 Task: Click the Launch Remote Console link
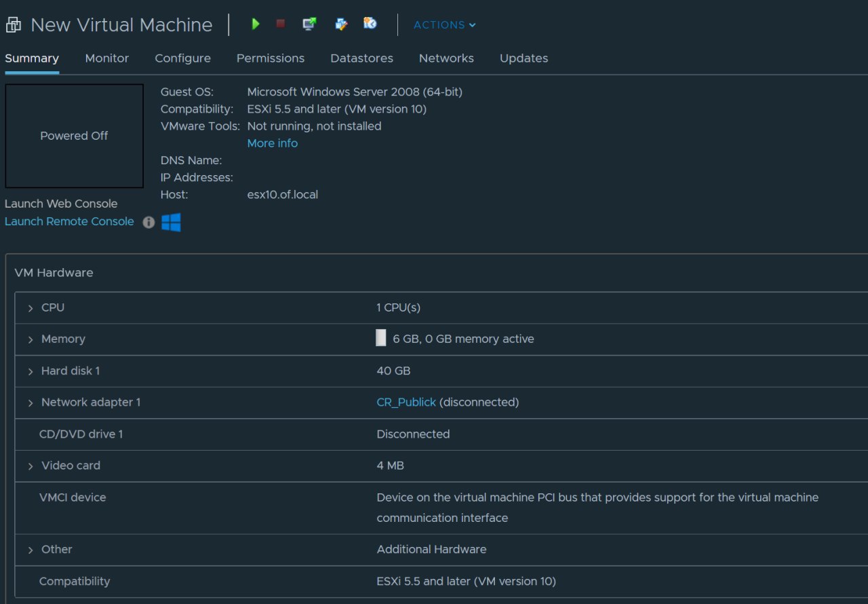69,221
